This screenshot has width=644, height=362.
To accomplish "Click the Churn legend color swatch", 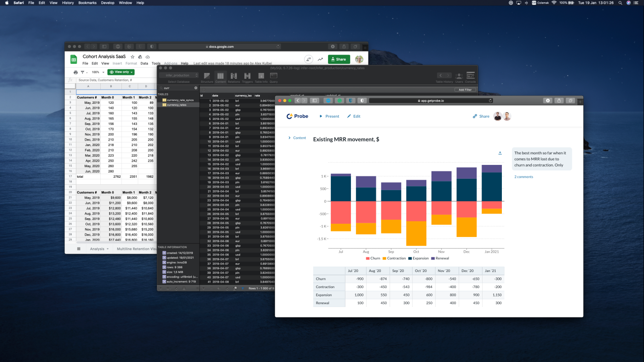I will (x=368, y=259).
